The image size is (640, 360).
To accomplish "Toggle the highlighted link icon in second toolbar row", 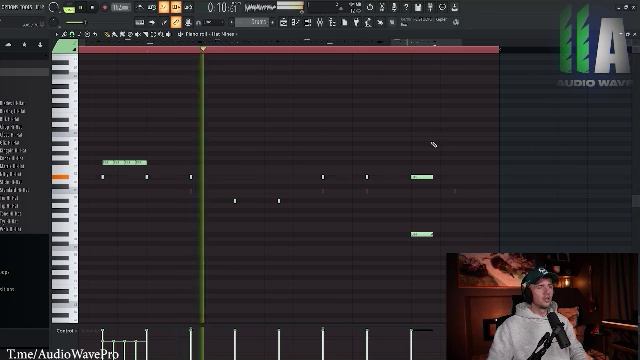I will (176, 22).
